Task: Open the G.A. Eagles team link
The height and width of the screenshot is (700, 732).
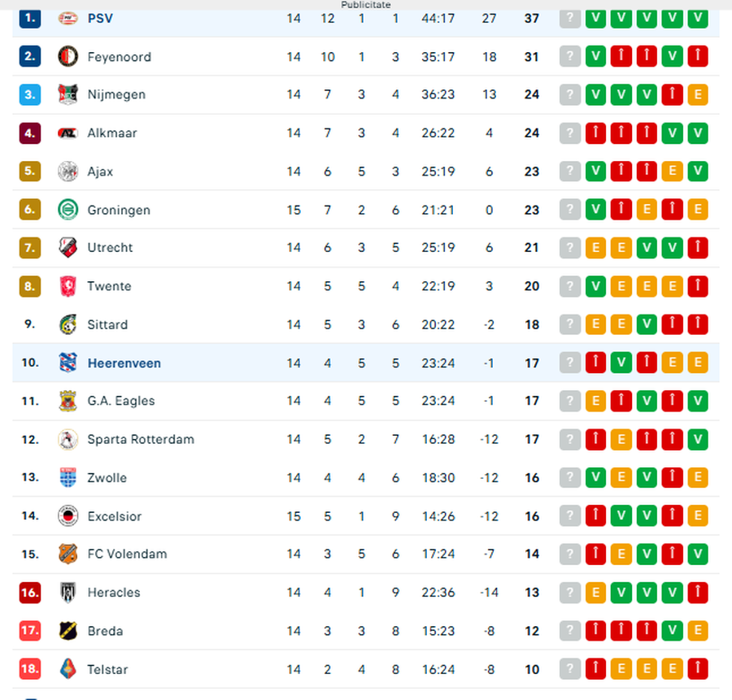Action: pyautogui.click(x=121, y=401)
